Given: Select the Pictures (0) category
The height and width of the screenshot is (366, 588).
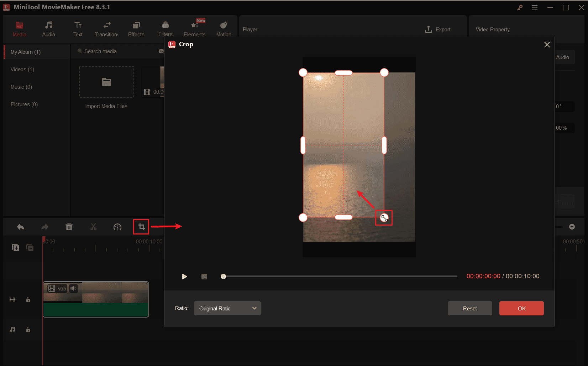Looking at the screenshot, I should [x=24, y=104].
